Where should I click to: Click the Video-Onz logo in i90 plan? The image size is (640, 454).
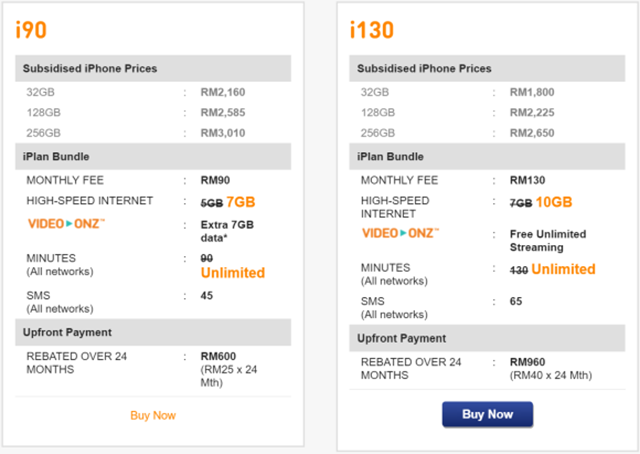coord(67,224)
